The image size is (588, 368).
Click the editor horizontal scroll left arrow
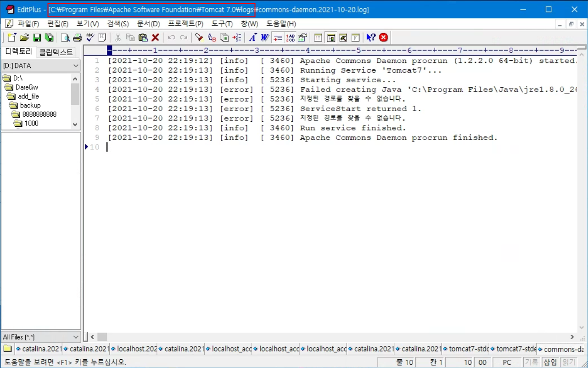[92, 337]
